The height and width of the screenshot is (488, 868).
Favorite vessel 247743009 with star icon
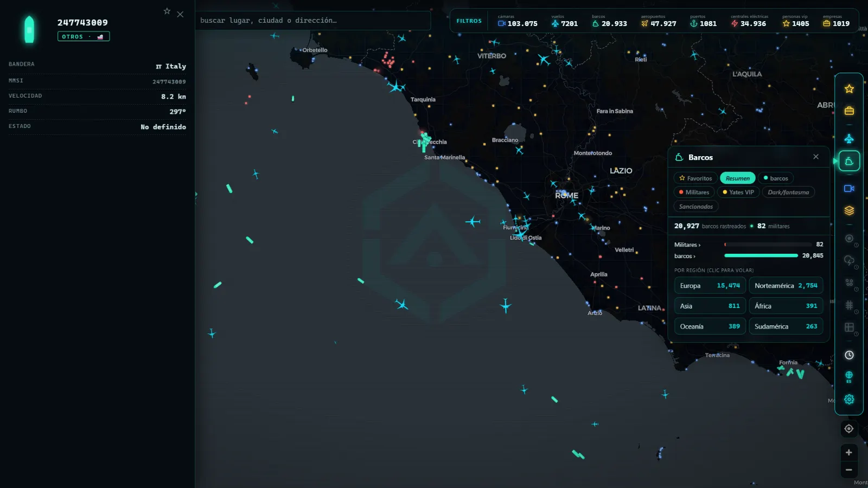coord(167,11)
